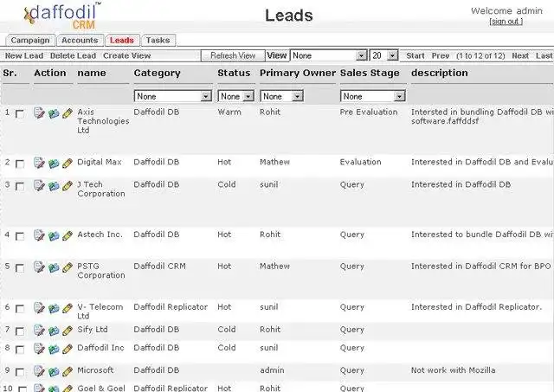Viewport: 554px width, 392px height.
Task: Open the View dropdown showing None
Action: coord(328,55)
